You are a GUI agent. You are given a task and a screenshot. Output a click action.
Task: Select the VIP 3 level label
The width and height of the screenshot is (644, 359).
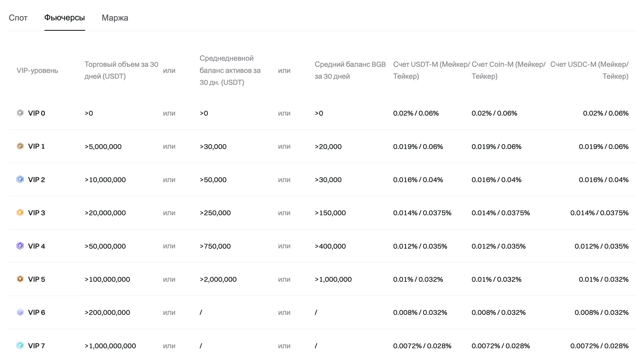click(37, 213)
